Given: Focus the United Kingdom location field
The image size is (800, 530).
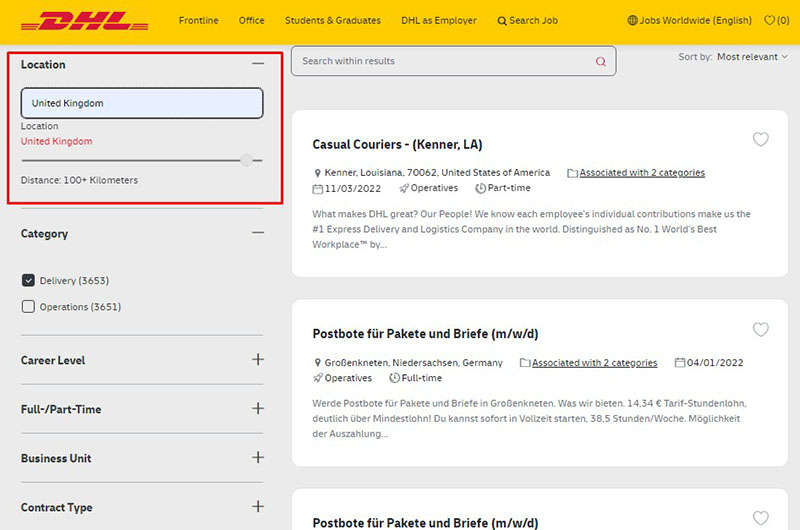Looking at the screenshot, I should click(x=142, y=103).
